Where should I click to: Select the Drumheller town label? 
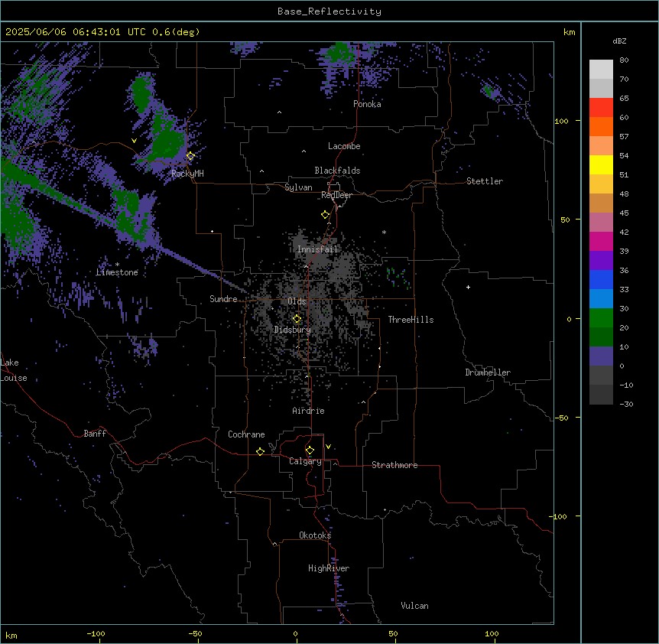tap(488, 372)
